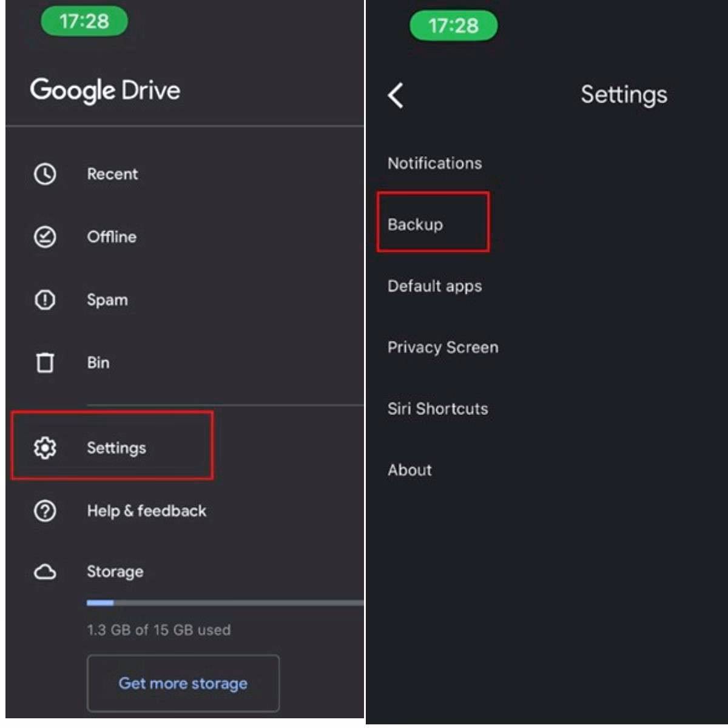The height and width of the screenshot is (728, 728).
Task: Click the Settings gear icon
Action: [x=44, y=448]
